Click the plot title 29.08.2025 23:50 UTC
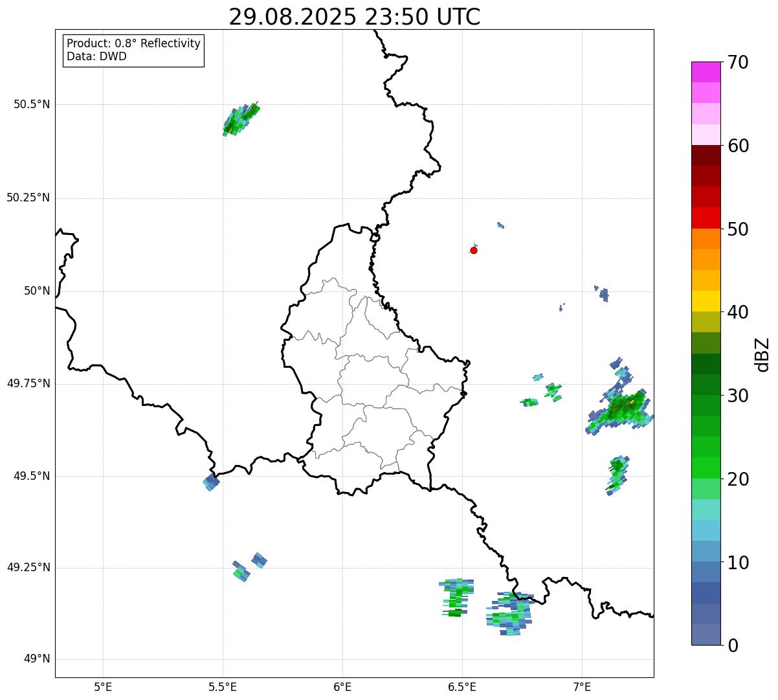This screenshot has width=778, height=700. [x=354, y=17]
